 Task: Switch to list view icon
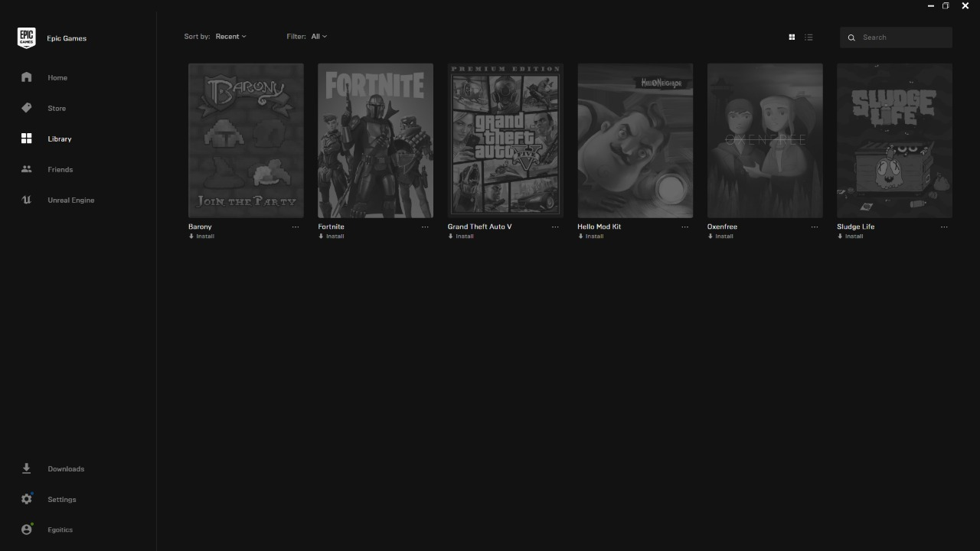(808, 37)
